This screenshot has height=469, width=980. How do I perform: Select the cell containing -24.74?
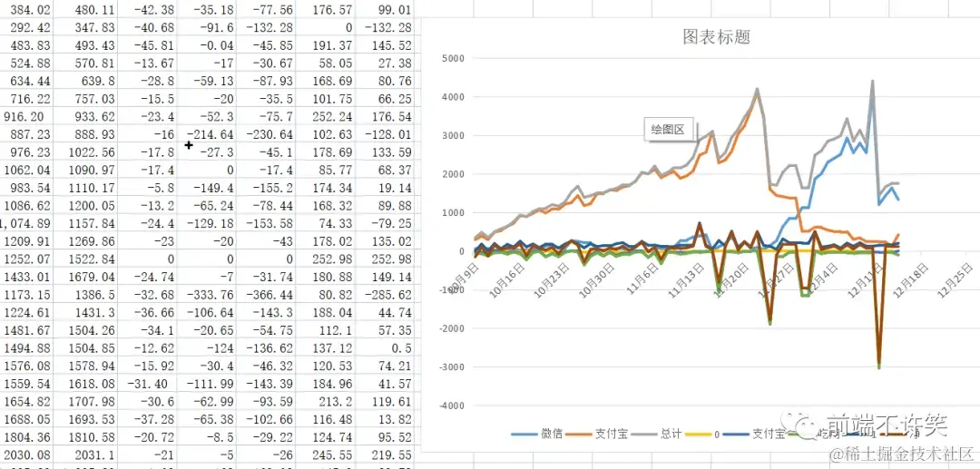click(146, 278)
